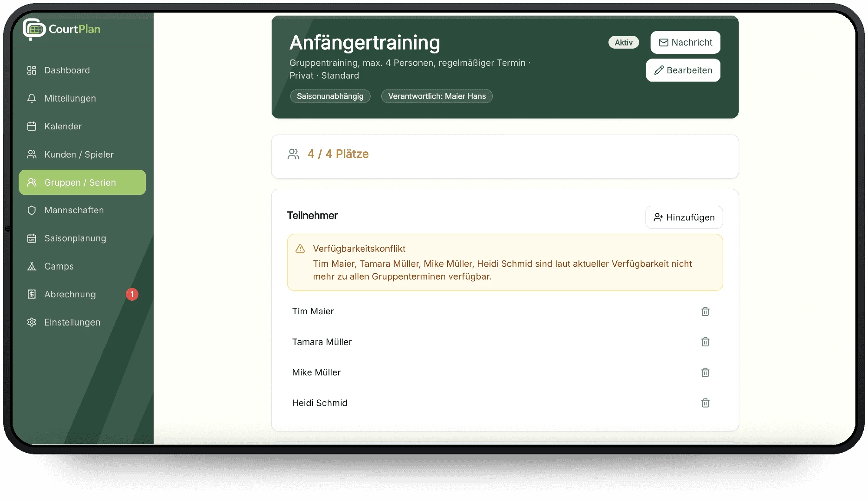The image size is (868, 500).
Task: Click the Bearbeiten button
Action: pos(683,70)
